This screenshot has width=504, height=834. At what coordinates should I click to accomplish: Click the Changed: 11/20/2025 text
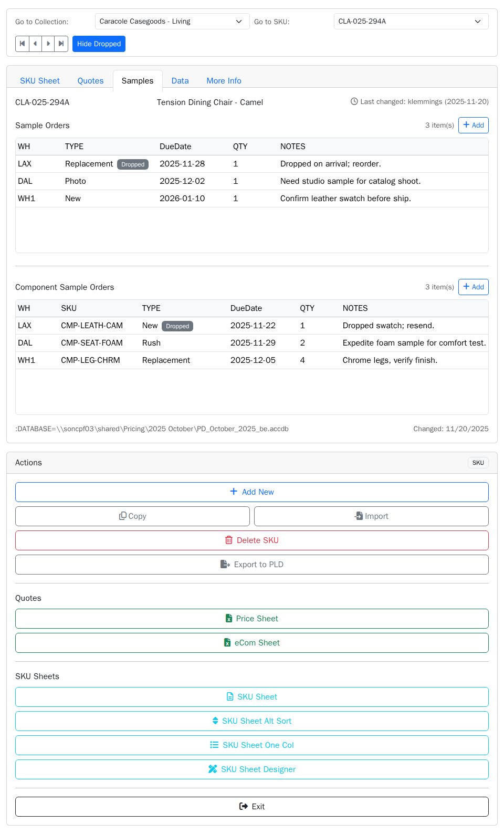451,429
